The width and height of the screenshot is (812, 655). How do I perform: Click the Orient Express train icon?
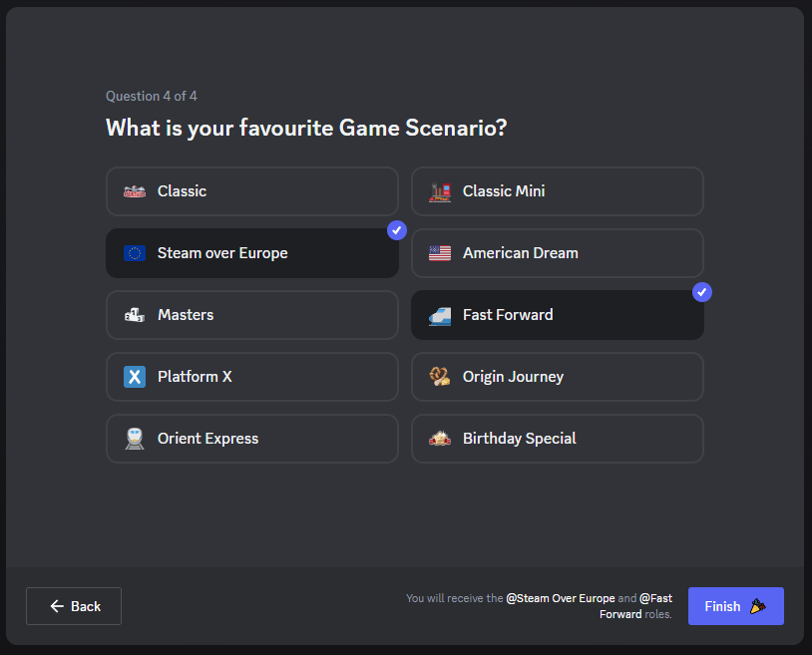[x=135, y=439]
